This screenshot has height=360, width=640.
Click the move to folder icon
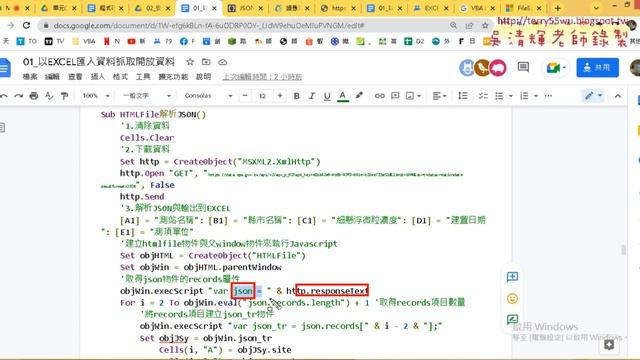206,62
